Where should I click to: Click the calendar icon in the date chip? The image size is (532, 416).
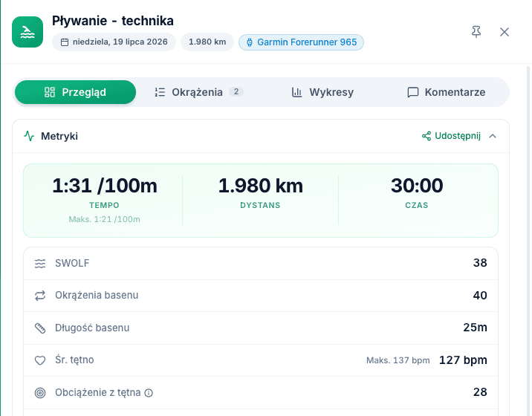pyautogui.click(x=65, y=42)
